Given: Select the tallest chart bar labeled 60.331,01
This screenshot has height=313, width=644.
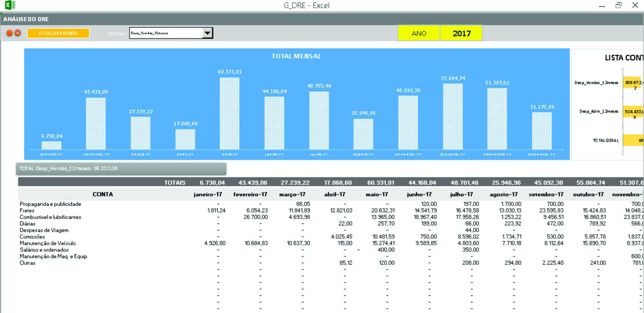Looking at the screenshot, I should pyautogui.click(x=229, y=113).
